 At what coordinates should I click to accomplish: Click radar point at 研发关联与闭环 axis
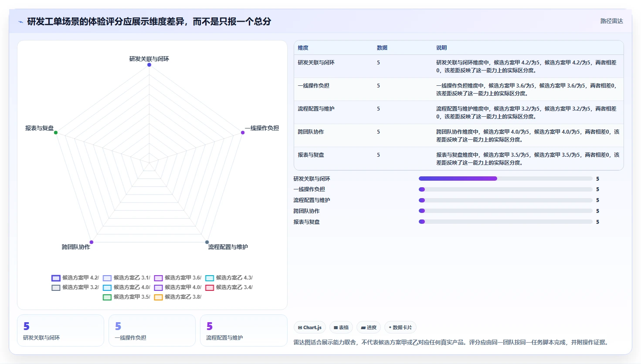149,65
